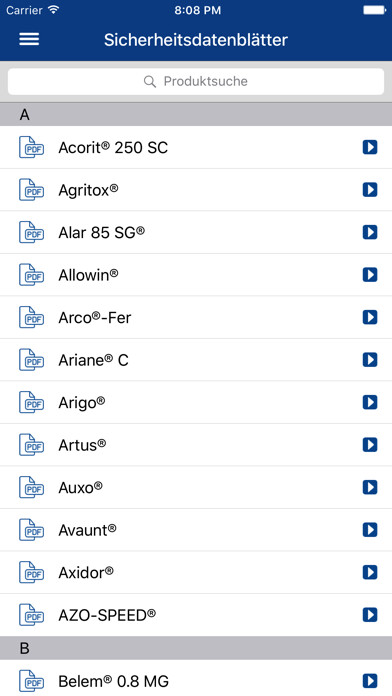Open the hamburger menu icon
This screenshot has height=696, width=392.
29,40
